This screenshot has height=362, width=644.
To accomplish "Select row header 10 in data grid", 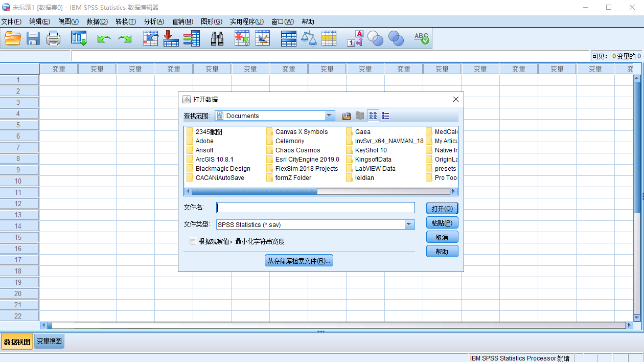I will [19, 181].
